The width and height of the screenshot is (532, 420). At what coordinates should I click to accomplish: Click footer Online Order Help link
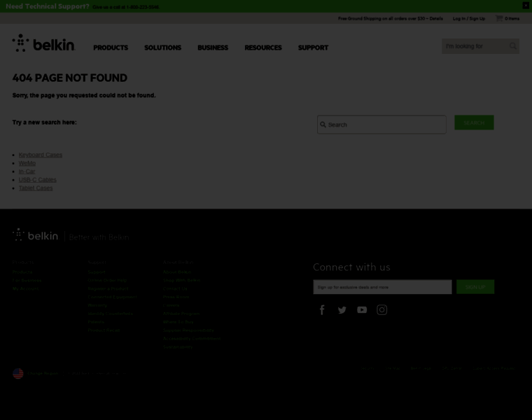coord(107,281)
